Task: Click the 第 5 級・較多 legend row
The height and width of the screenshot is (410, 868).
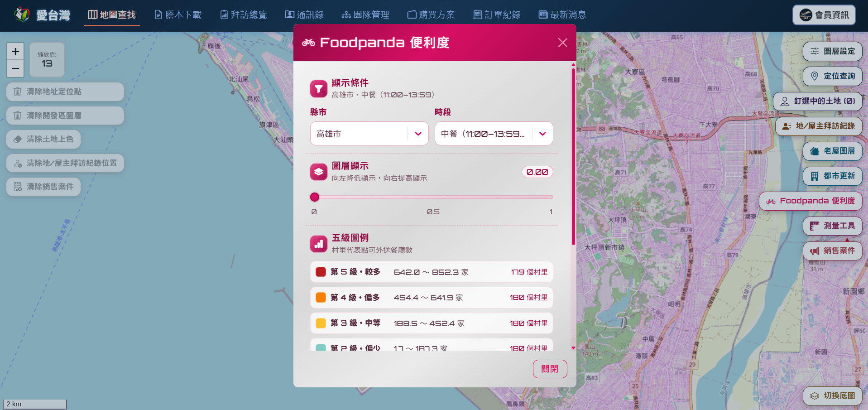Action: (432, 272)
